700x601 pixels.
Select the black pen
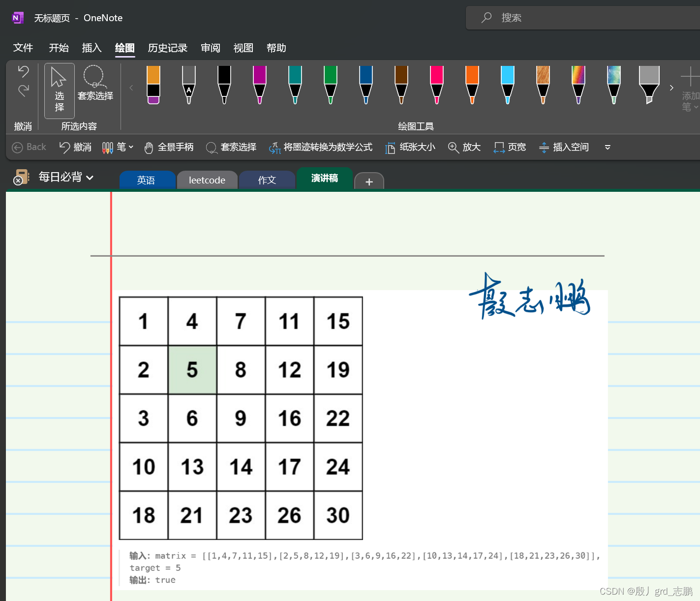(224, 85)
